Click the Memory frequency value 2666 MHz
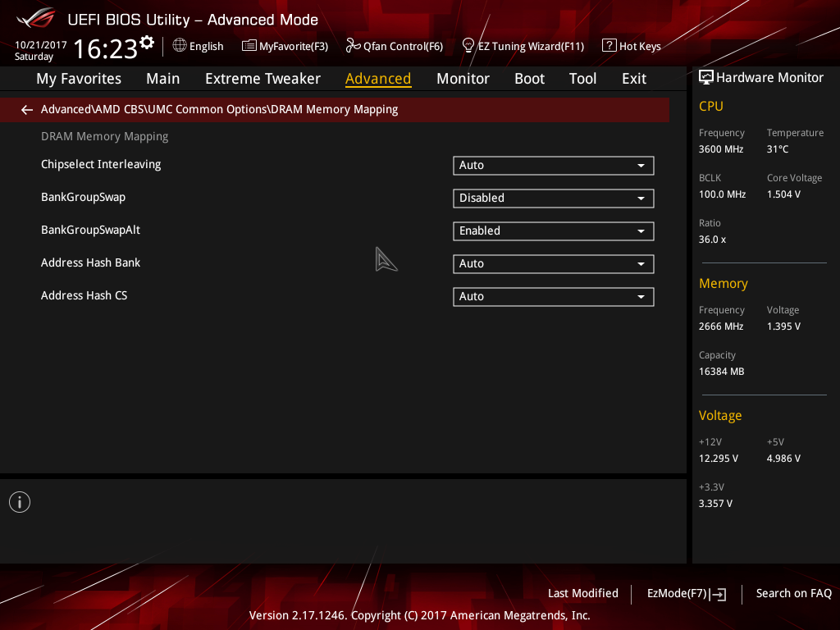 721,326
